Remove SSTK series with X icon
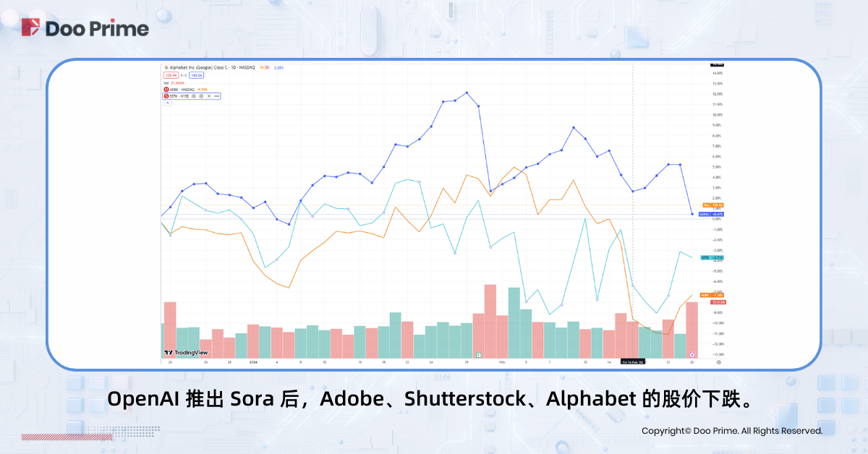The image size is (868, 454). (209, 95)
